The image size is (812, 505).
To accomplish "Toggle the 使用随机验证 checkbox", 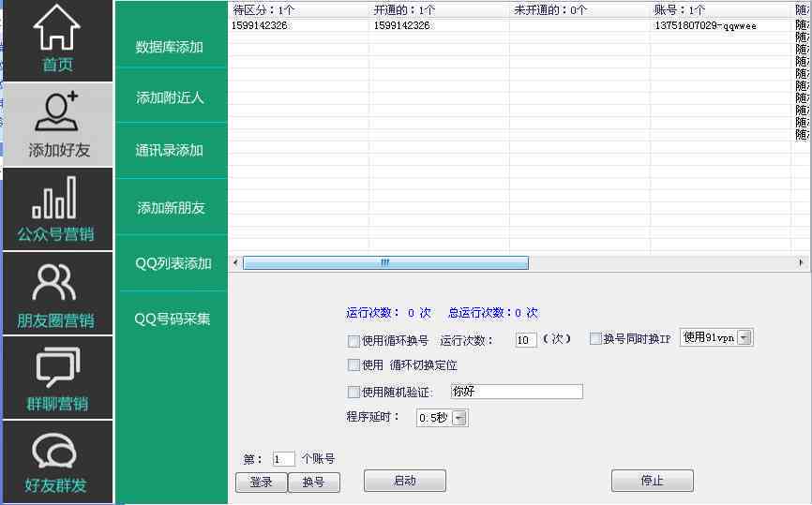I will point(353,392).
